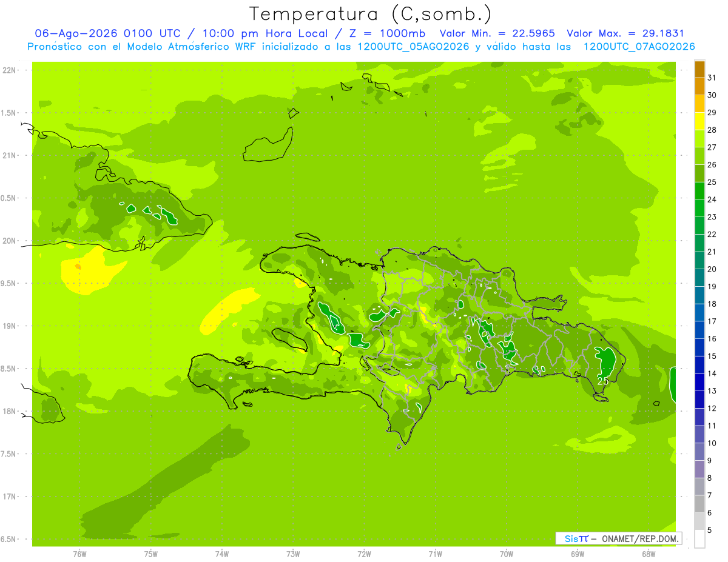Click the "24" value on the color scale
Screen dimensions: 728x562
(712, 199)
